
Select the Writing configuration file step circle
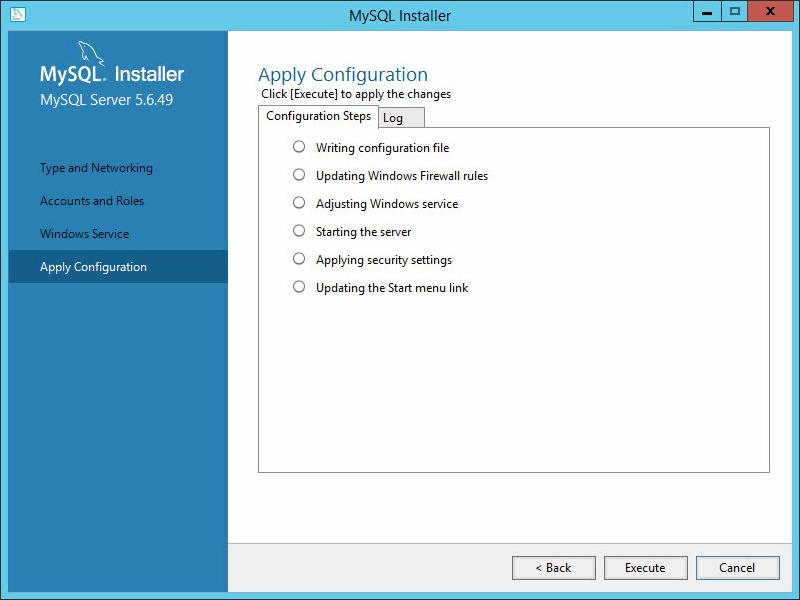point(299,147)
